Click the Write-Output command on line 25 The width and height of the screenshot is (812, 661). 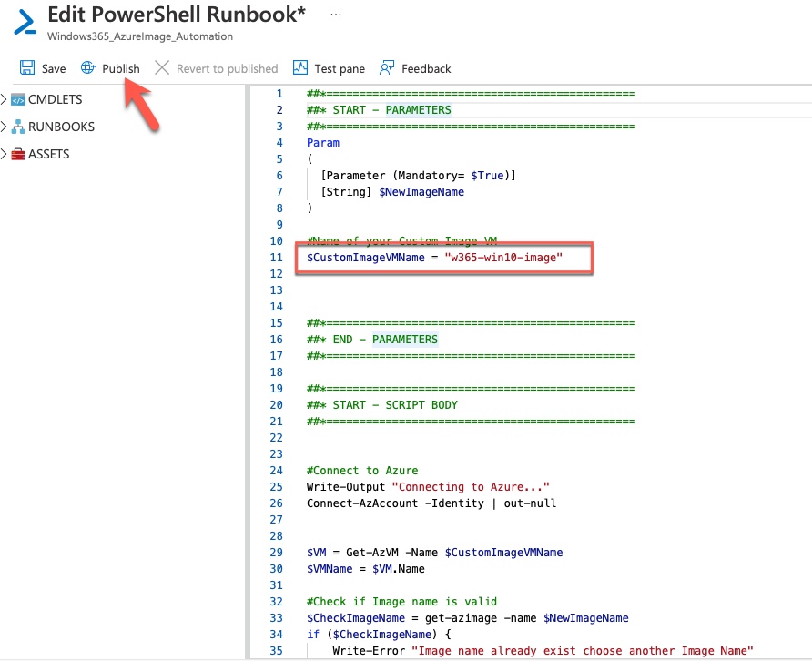[346, 487]
